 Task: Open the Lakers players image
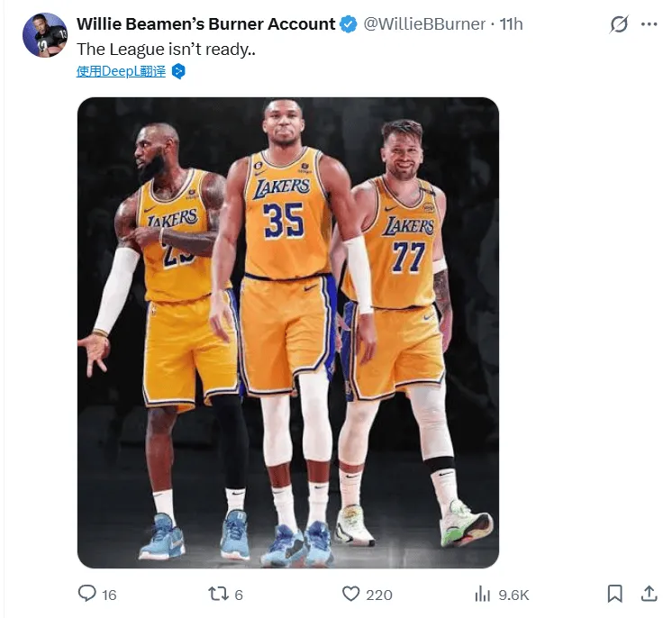click(288, 332)
